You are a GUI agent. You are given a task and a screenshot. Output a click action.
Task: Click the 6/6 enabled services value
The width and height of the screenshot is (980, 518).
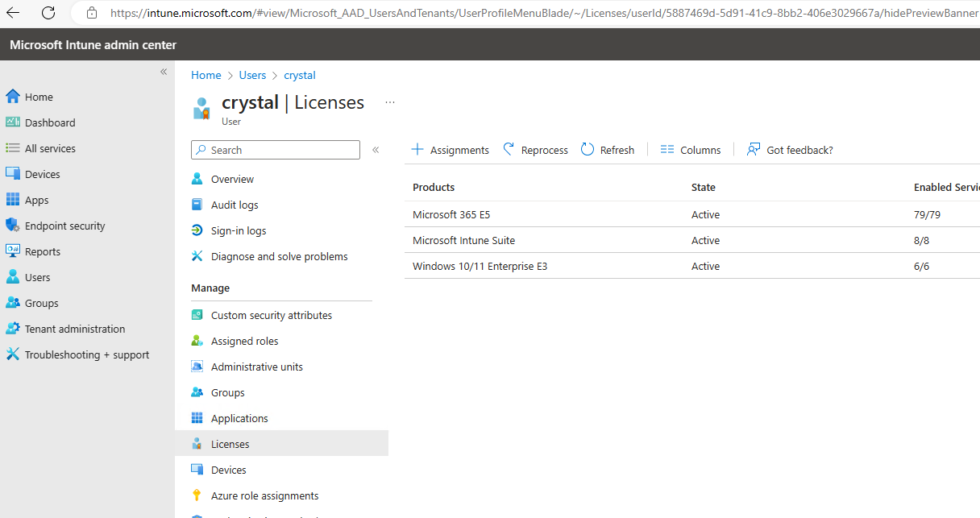coord(922,266)
